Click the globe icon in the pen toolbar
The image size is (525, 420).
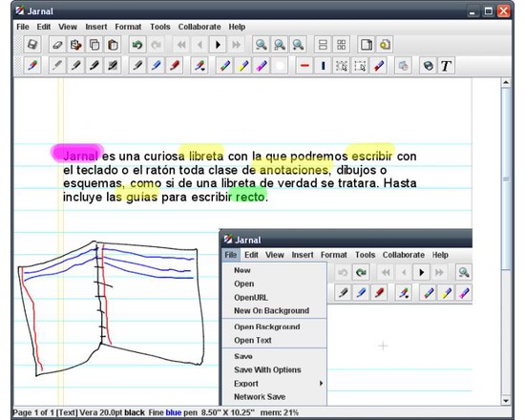tap(428, 66)
